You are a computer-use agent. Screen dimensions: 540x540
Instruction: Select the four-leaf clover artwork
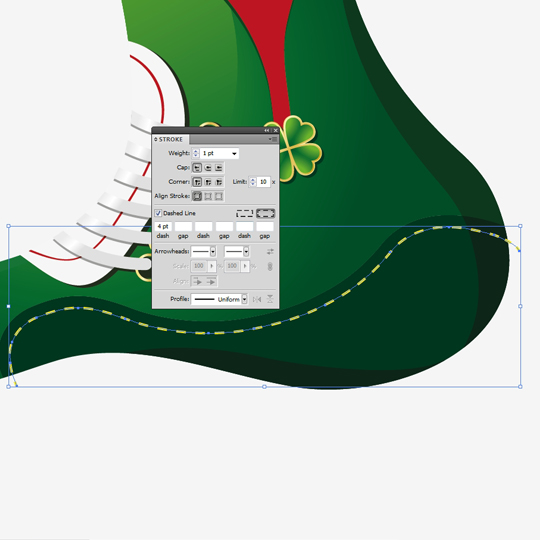(298, 148)
